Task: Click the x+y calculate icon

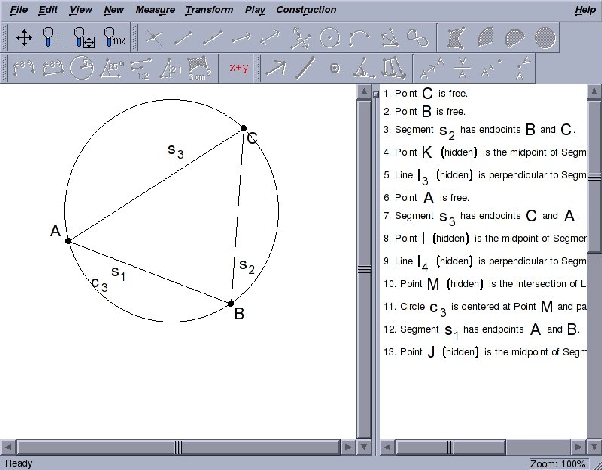Action: pyautogui.click(x=239, y=68)
